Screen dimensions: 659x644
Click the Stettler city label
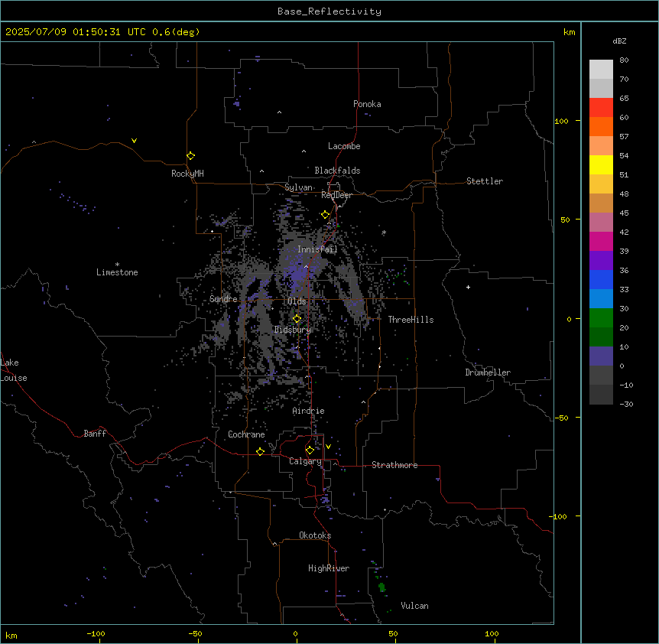click(x=485, y=181)
